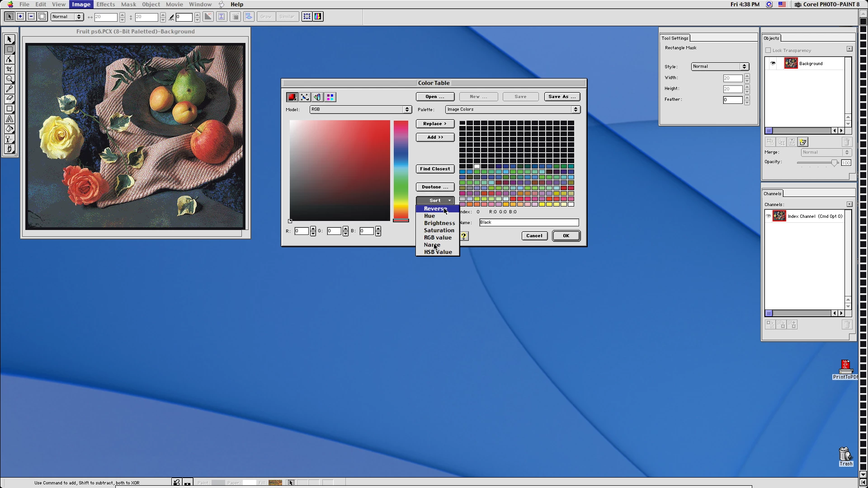Toggle Background object visibility eye
Image resolution: width=868 pixels, height=488 pixels.
click(773, 63)
